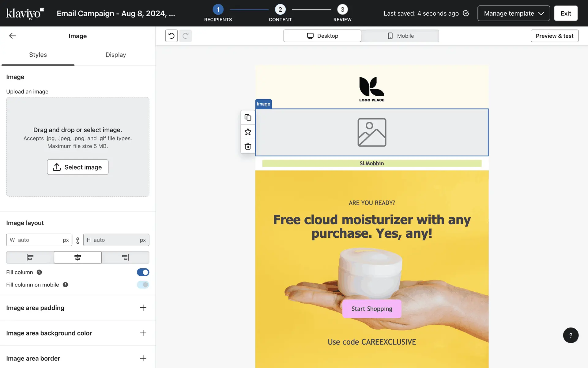
Task: Toggle Fill column on mobile switch
Action: 143,285
